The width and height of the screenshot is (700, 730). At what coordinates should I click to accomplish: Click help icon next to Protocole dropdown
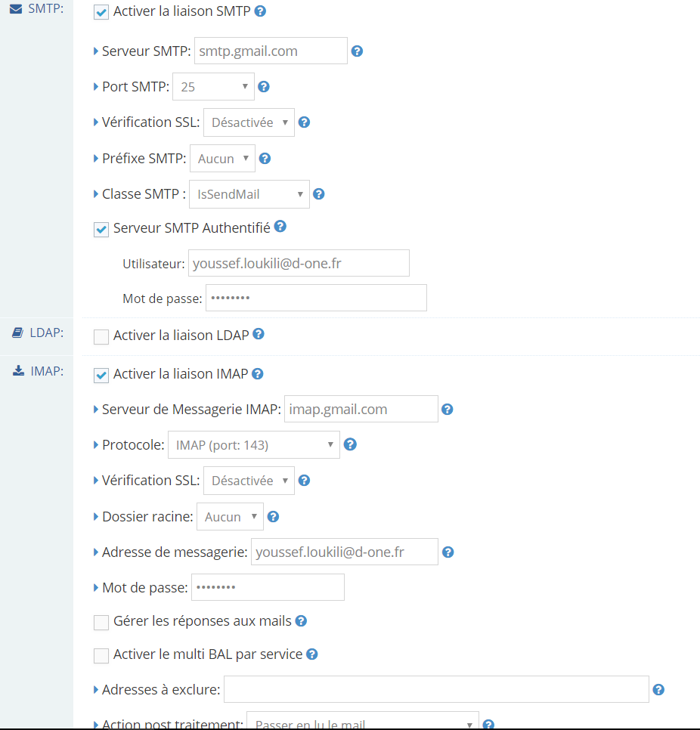(350, 445)
